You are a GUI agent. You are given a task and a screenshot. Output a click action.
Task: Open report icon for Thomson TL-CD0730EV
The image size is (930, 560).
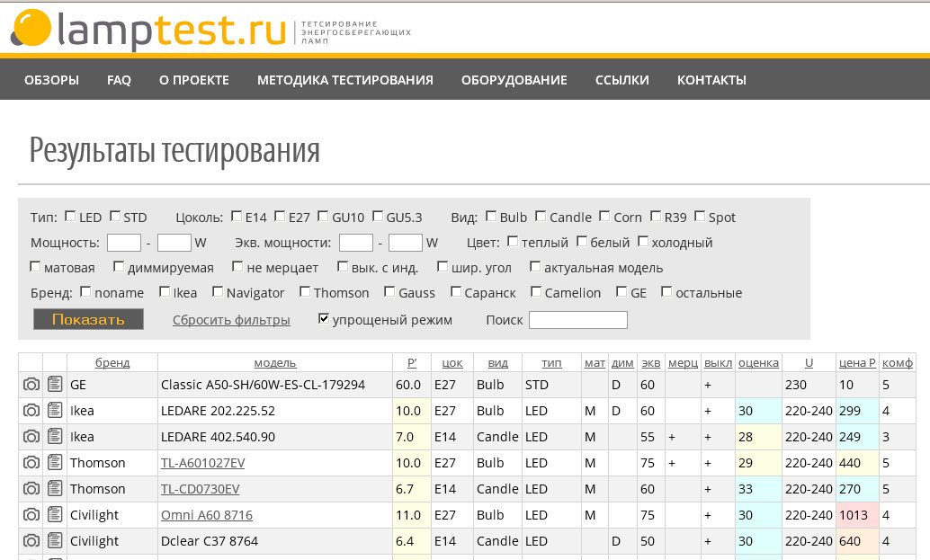click(x=55, y=489)
